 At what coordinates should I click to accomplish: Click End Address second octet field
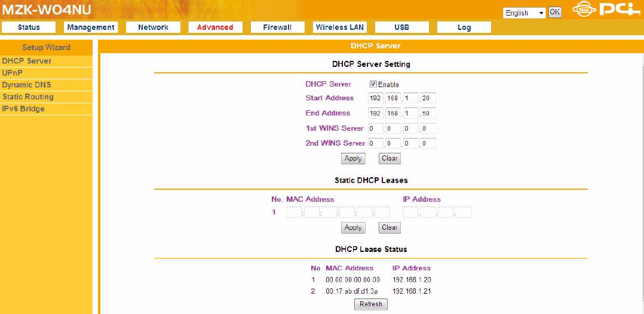(393, 113)
